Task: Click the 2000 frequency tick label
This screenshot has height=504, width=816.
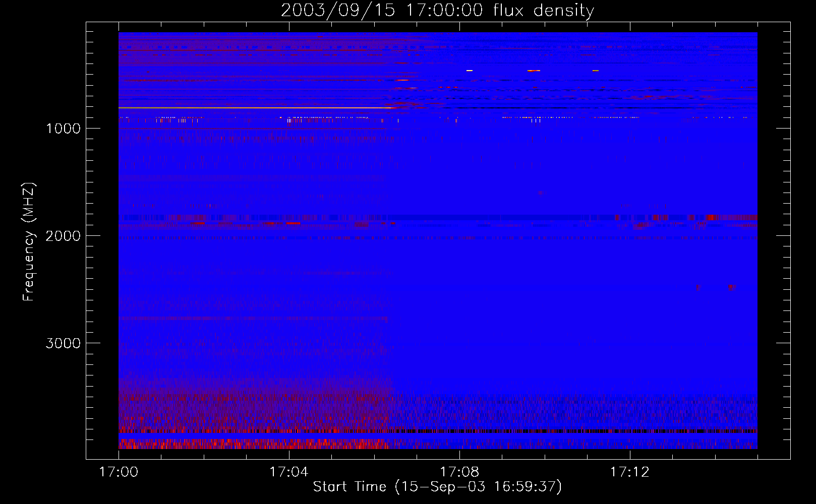Action: (x=63, y=236)
